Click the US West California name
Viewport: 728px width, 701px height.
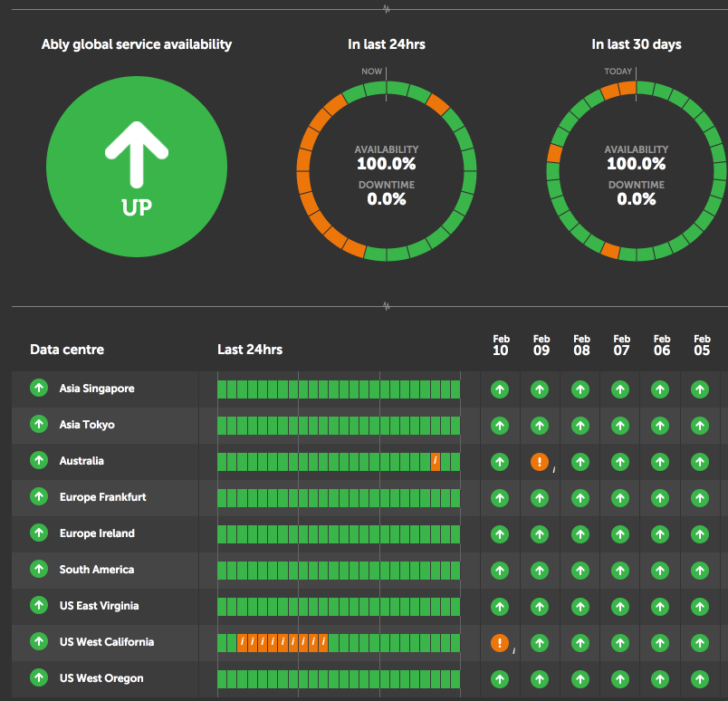[x=107, y=642]
